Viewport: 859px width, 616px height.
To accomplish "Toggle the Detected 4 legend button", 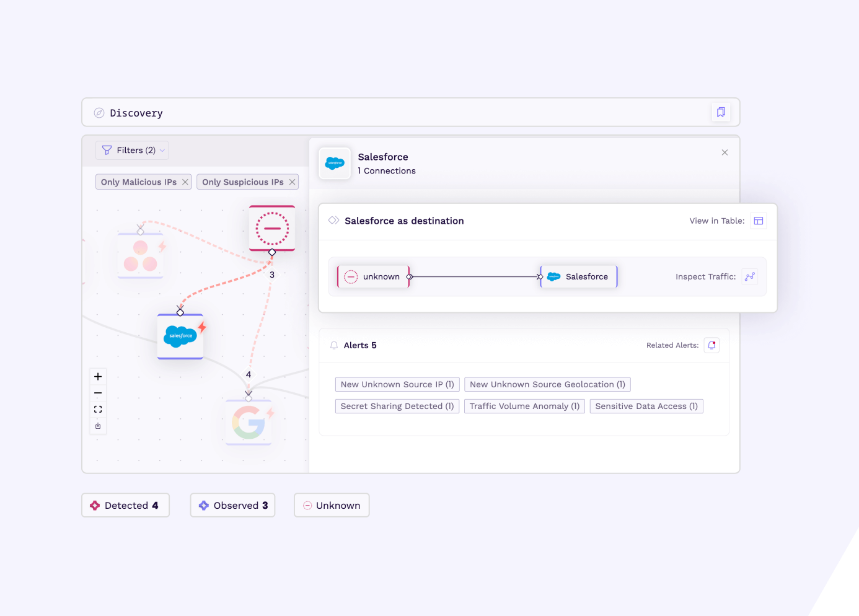I will pyautogui.click(x=126, y=505).
